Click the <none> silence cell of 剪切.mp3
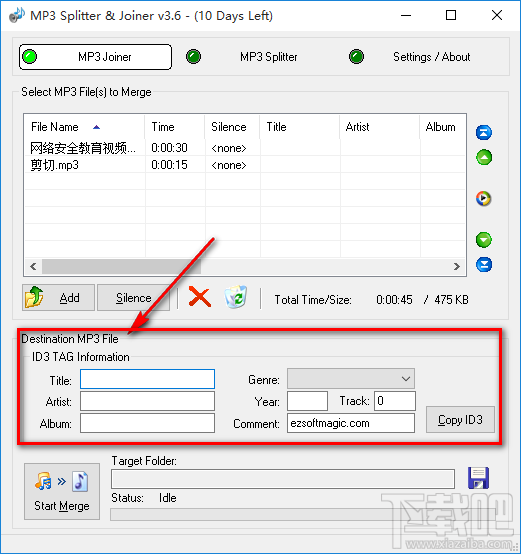The height and width of the screenshot is (554, 521). (x=229, y=165)
